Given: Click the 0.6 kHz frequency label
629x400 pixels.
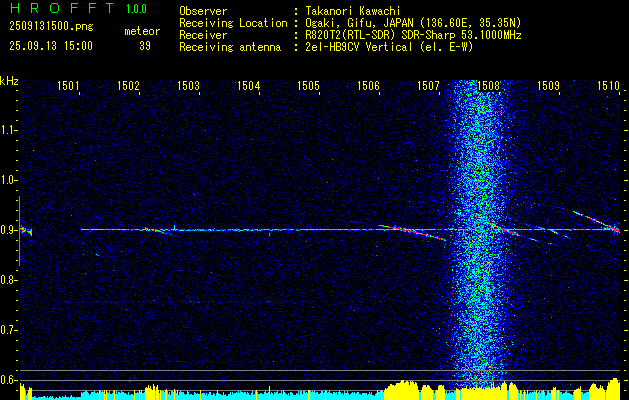Looking at the screenshot, I should click(7, 380).
